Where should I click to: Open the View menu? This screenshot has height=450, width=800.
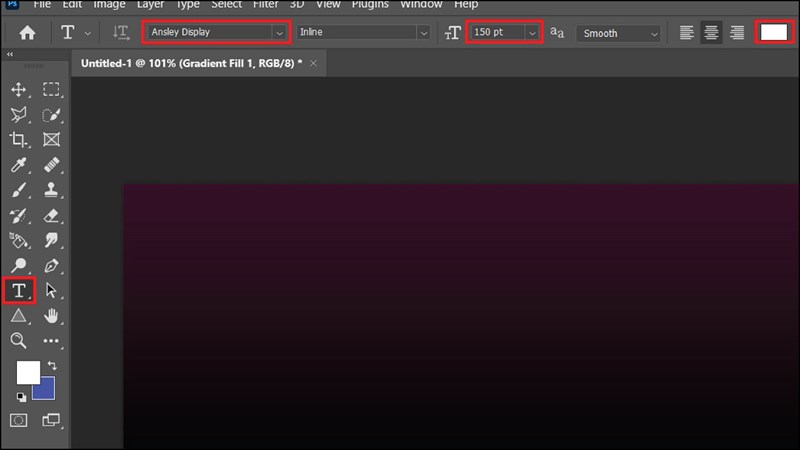[328, 5]
